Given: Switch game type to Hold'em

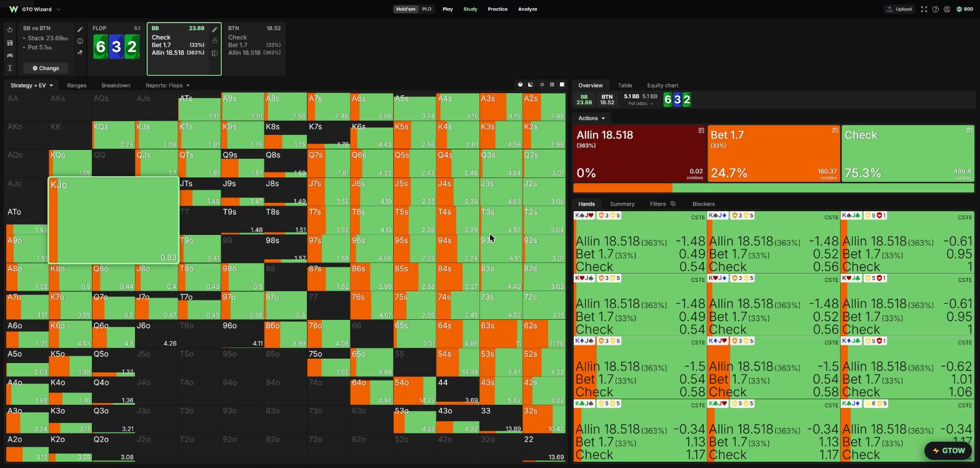Looking at the screenshot, I should (x=406, y=9).
